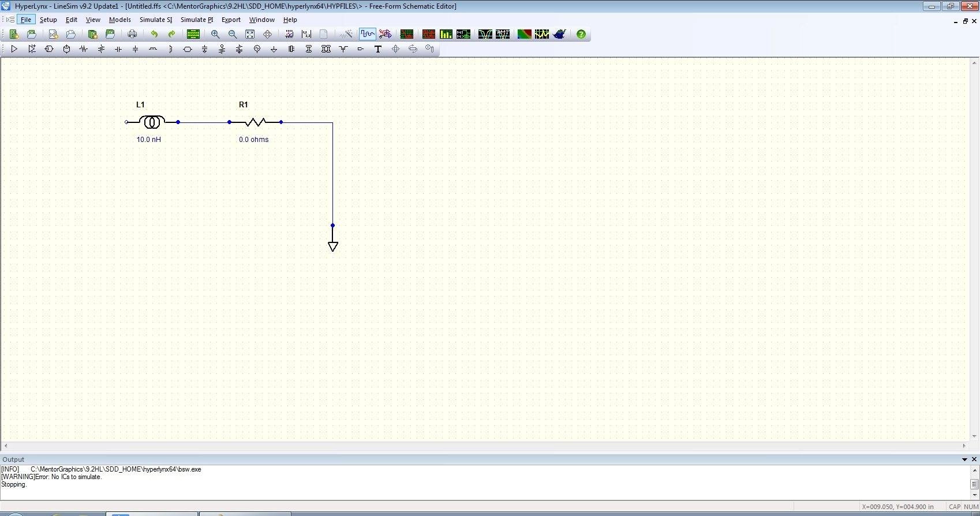This screenshot has width=980, height=516.
Task: Select inductor L1 symbol in schematic
Action: pos(152,122)
